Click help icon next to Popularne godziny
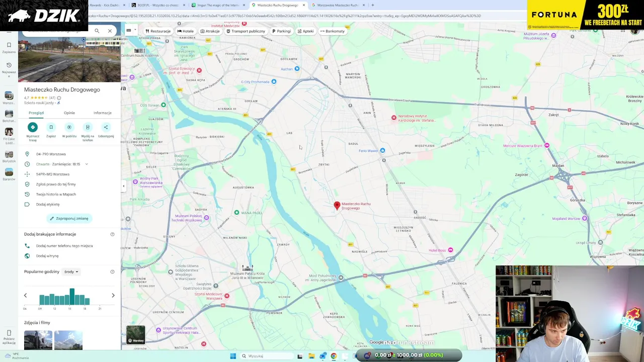The image size is (644, 362). pyautogui.click(x=112, y=271)
